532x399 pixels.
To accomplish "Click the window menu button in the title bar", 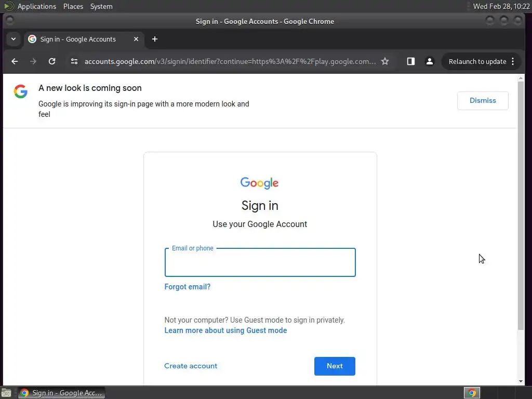I will [9, 21].
